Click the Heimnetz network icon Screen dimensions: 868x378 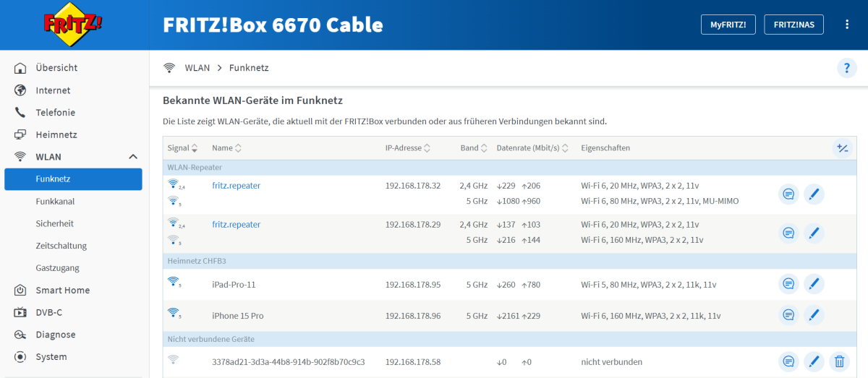tap(20, 134)
